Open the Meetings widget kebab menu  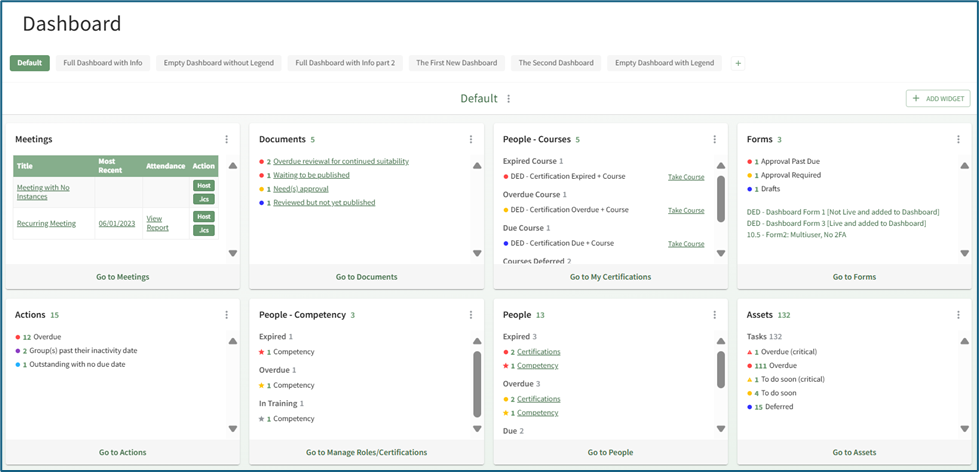[x=227, y=140]
